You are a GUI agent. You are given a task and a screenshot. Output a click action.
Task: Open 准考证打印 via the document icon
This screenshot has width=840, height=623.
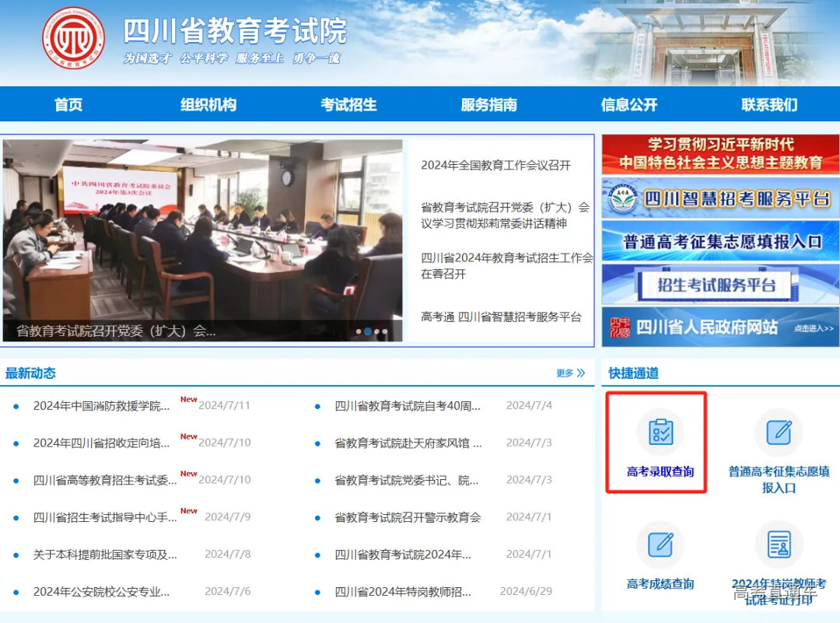click(x=778, y=544)
